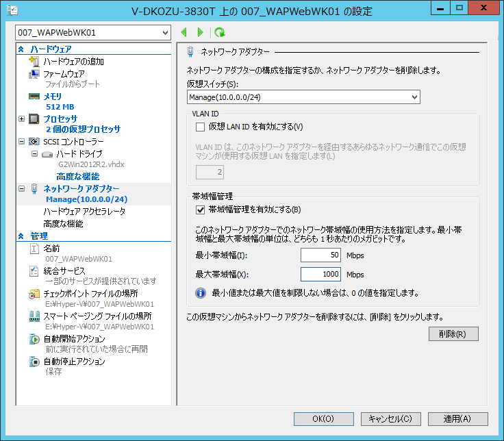504x441 pixels.
Task: Click the 適用(A) button
Action: (457, 419)
